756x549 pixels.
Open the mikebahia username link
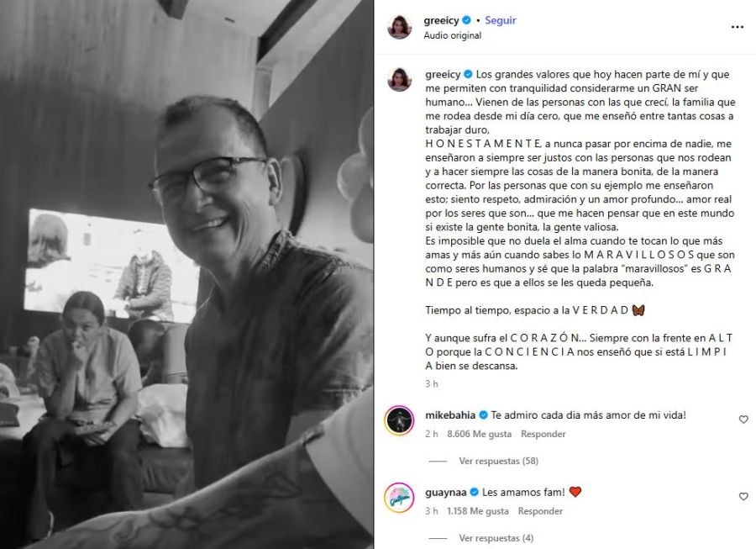[450, 414]
